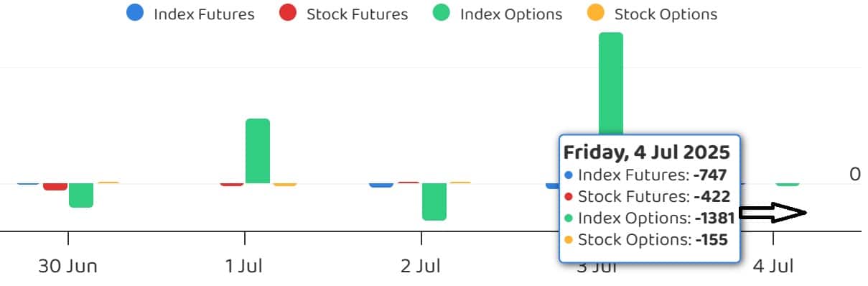The image size is (868, 286).
Task: Select the red Stock Futures bar for 30 Jun
Action: 55,186
